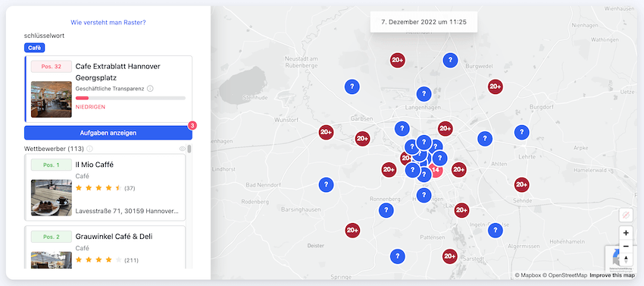Click the question marker above Hemmingen
Screen dimensions: 644x286
click(x=424, y=195)
